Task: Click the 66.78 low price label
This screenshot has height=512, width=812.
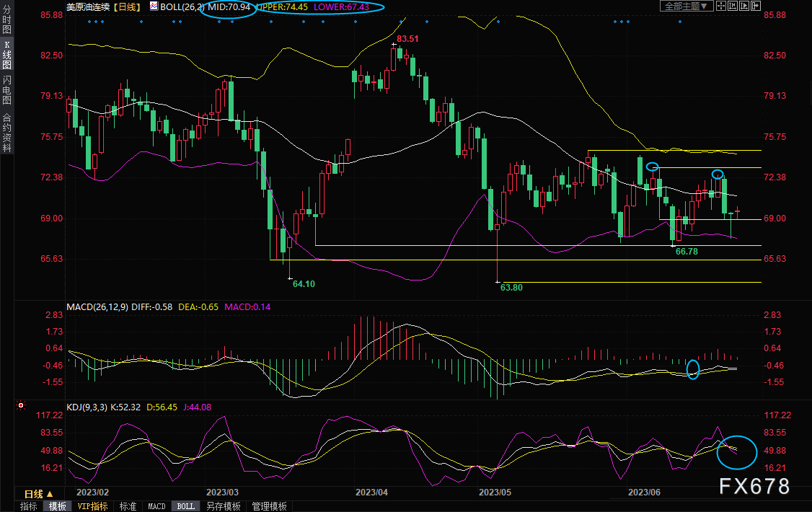Action: (x=687, y=252)
